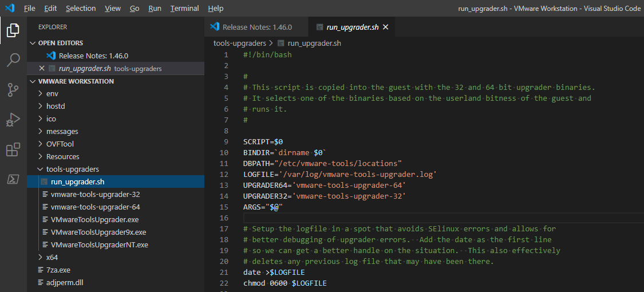Open the Help menu
The width and height of the screenshot is (644, 292).
pos(216,8)
